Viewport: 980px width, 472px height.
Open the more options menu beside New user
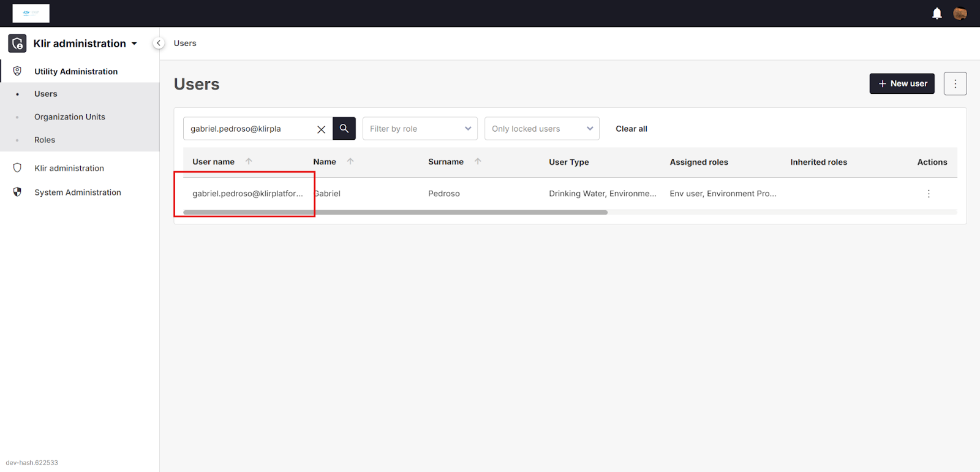(955, 83)
